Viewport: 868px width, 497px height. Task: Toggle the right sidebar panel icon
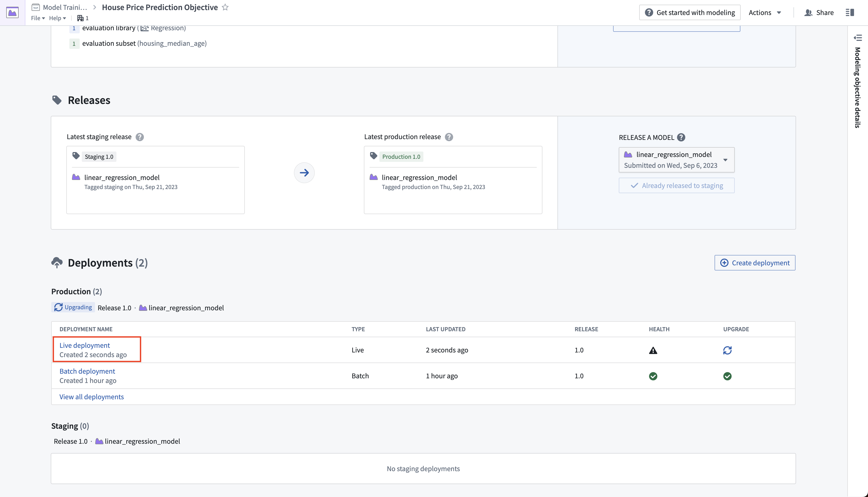(x=850, y=13)
